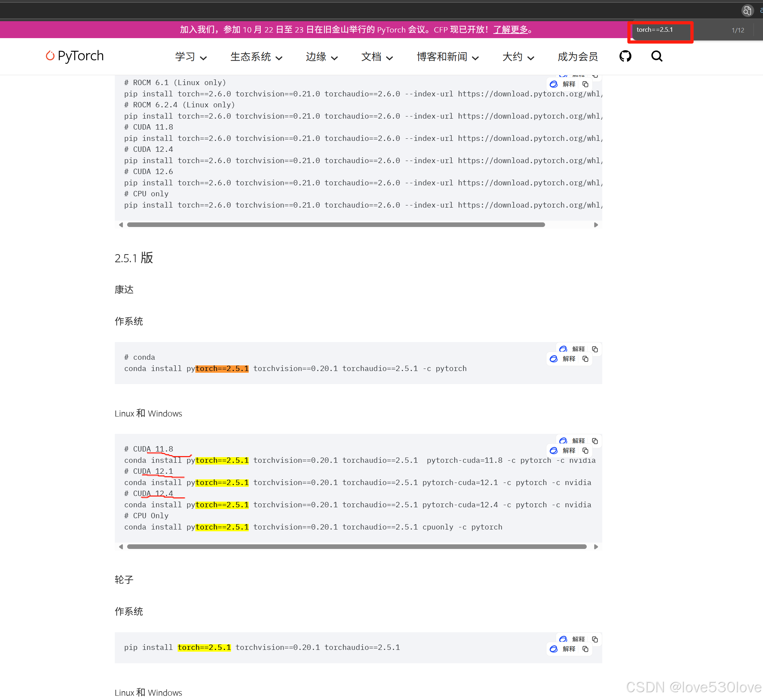The image size is (763, 700).
Task: Click the 了解更多 banner link
Action: tap(510, 30)
